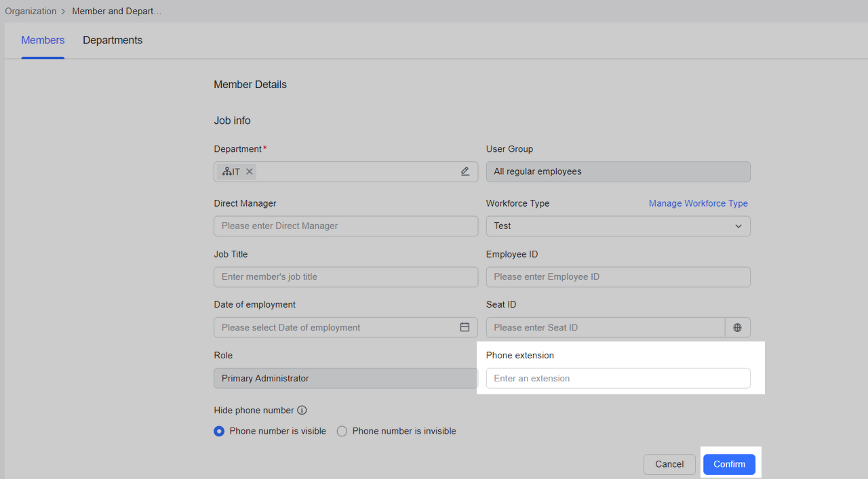This screenshot has height=479, width=868.
Task: Switch to the Departments tab
Action: click(x=113, y=41)
